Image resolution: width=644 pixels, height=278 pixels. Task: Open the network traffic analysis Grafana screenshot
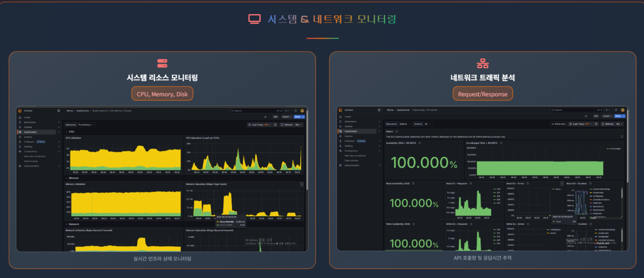point(482,178)
